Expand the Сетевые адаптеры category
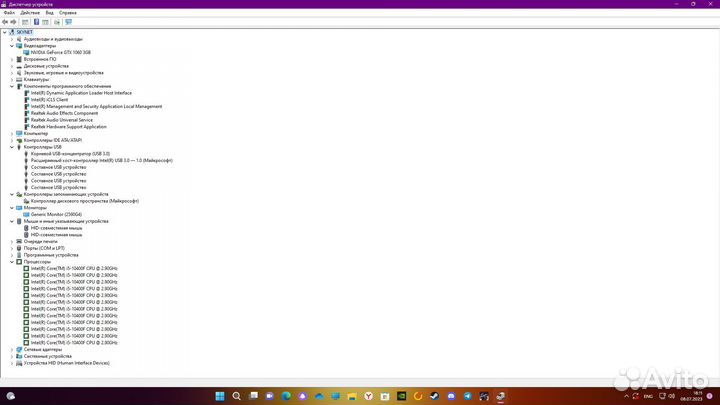Viewport: 720px width, 405px height. point(12,349)
